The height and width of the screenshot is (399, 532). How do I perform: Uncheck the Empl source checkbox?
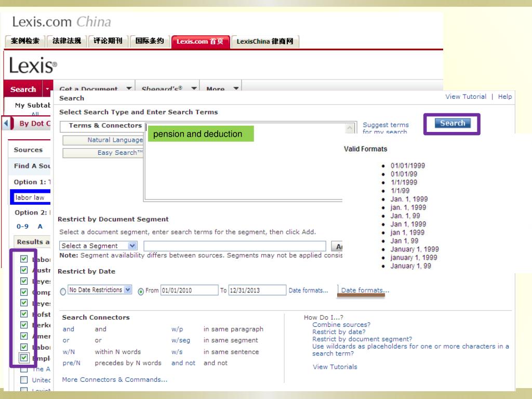pyautogui.click(x=24, y=358)
